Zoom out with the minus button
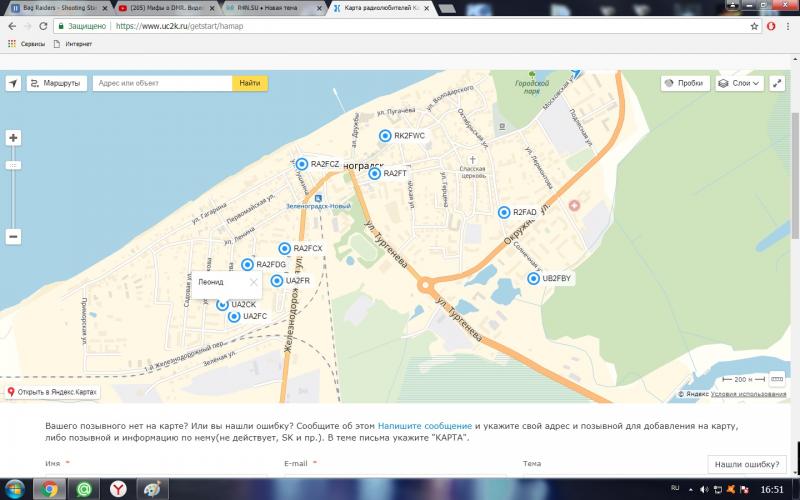The width and height of the screenshot is (800, 500). coord(13,237)
